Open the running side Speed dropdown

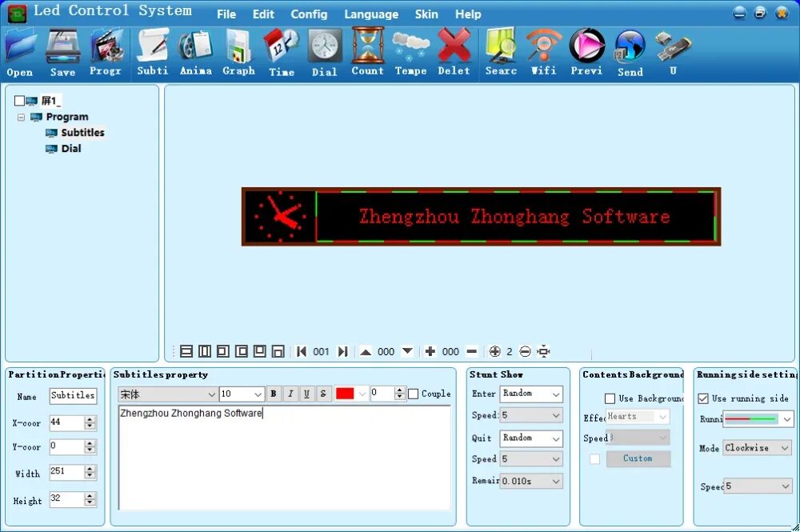pyautogui.click(x=758, y=486)
